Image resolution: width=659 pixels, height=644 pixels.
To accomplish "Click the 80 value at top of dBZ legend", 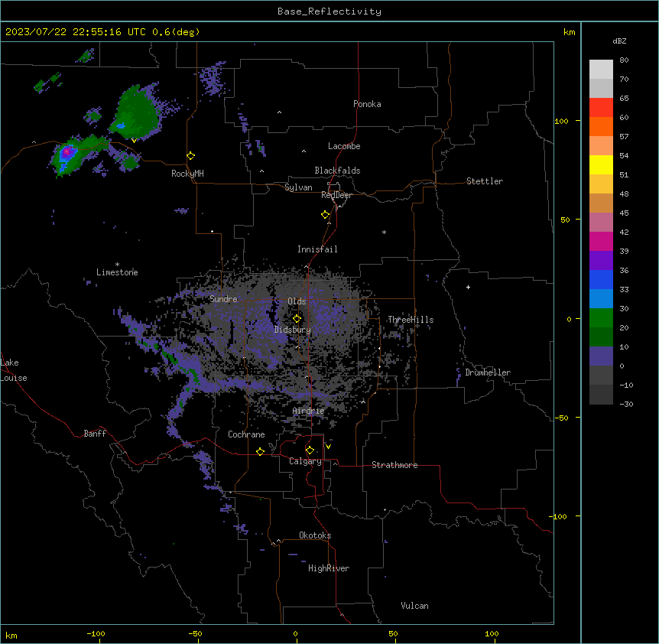I will click(x=624, y=60).
